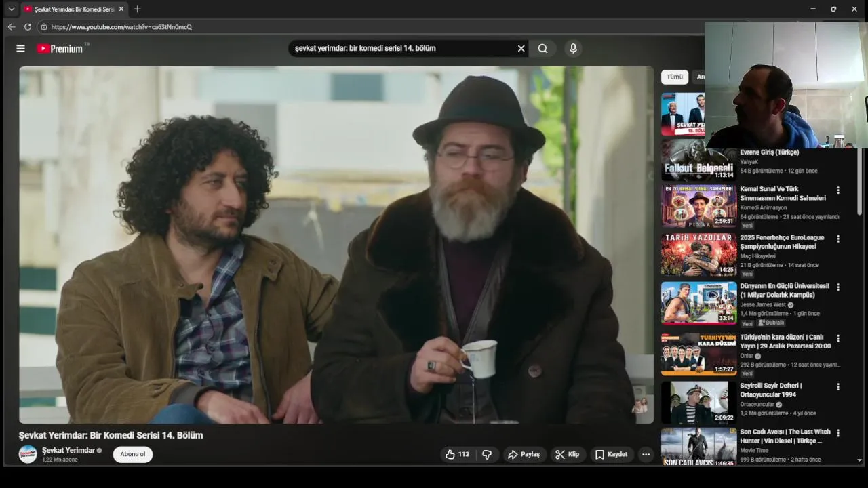
Task: Clear the search box with the X
Action: [x=521, y=48]
